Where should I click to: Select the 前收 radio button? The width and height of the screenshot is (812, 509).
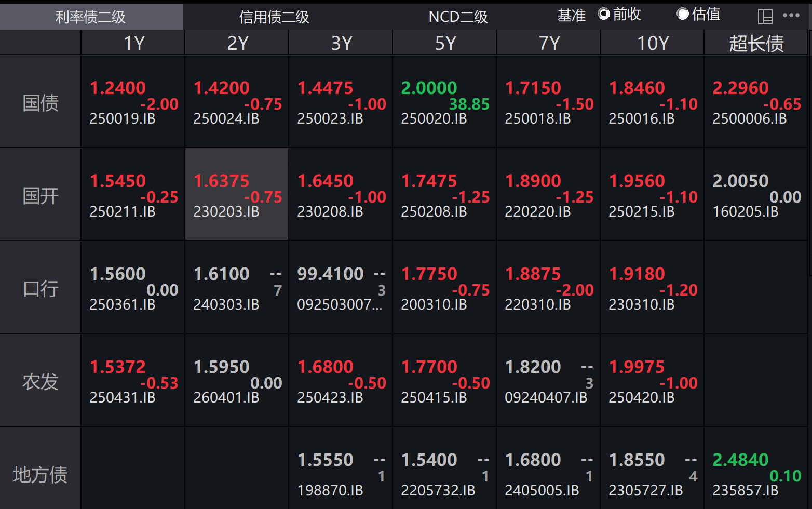604,14
